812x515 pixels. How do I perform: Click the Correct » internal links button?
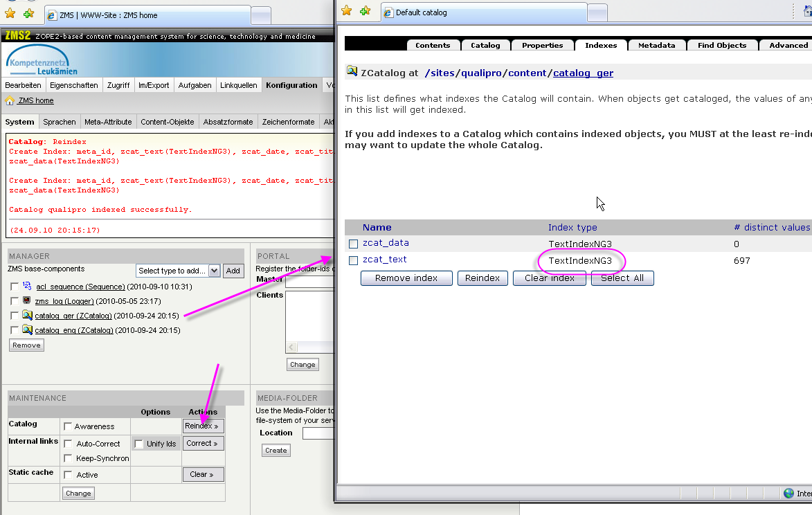(203, 444)
